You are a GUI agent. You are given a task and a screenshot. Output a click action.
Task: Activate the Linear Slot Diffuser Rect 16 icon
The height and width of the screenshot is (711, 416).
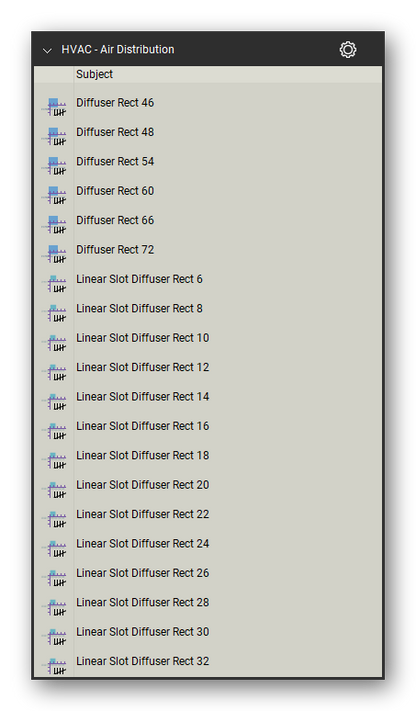(x=54, y=431)
